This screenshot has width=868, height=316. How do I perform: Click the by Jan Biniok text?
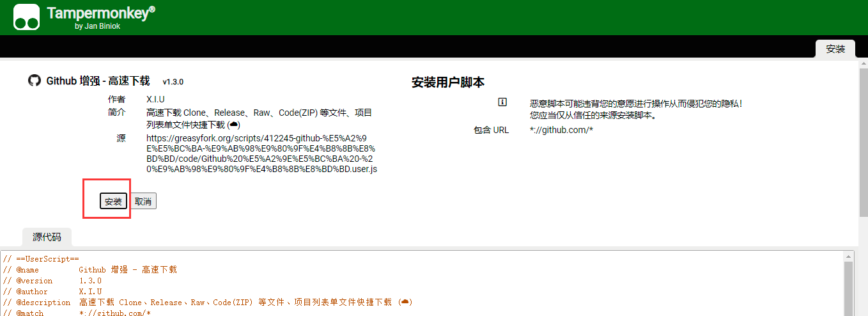(x=97, y=26)
